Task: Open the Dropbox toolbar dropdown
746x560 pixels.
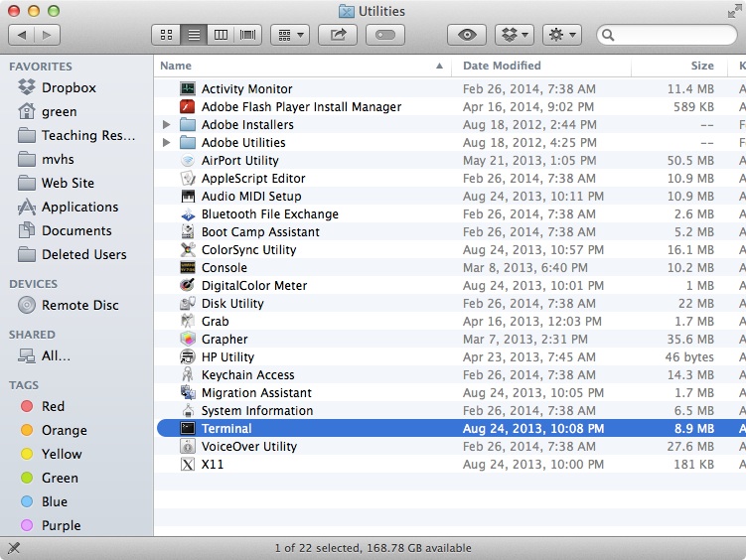Action: click(x=514, y=35)
